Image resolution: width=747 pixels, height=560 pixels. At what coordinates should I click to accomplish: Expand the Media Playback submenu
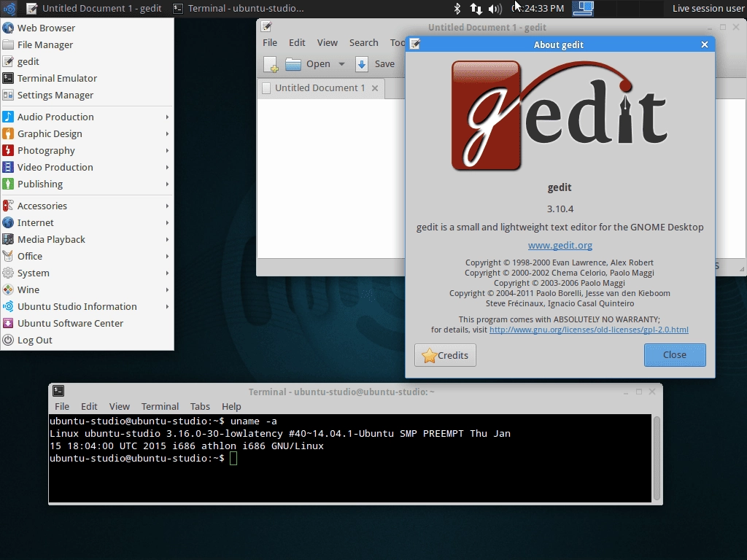(88, 239)
